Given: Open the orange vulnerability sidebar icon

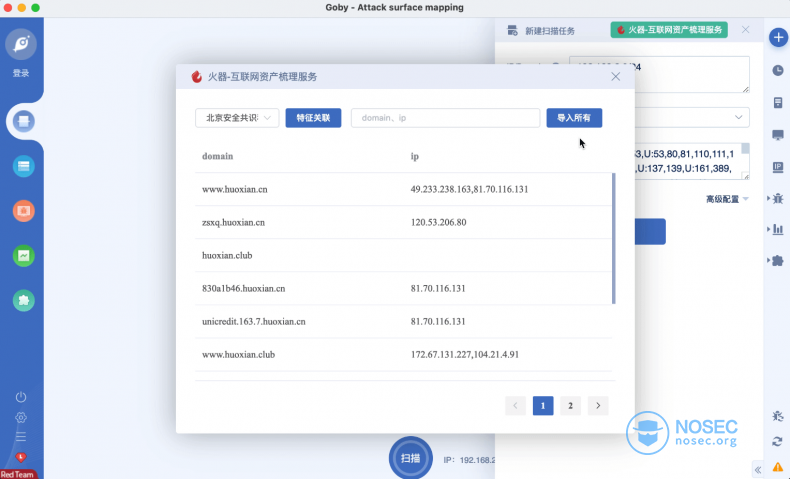Looking at the screenshot, I should pos(24,211).
